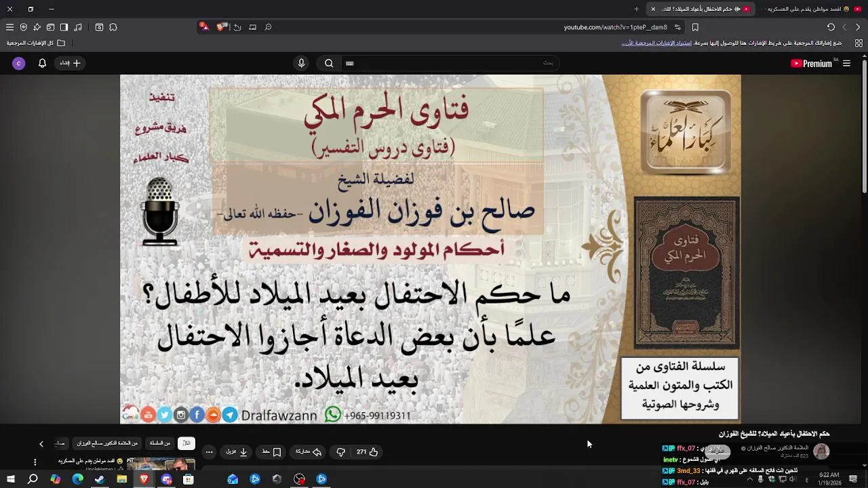The image size is (868, 488).
Task: Open the Brave main hamburger menu
Action: point(9,27)
